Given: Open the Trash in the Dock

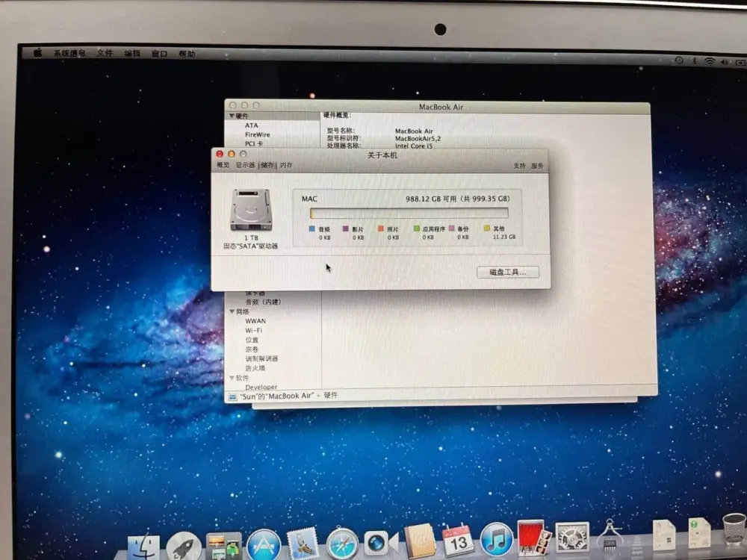Looking at the screenshot, I should [734, 529].
